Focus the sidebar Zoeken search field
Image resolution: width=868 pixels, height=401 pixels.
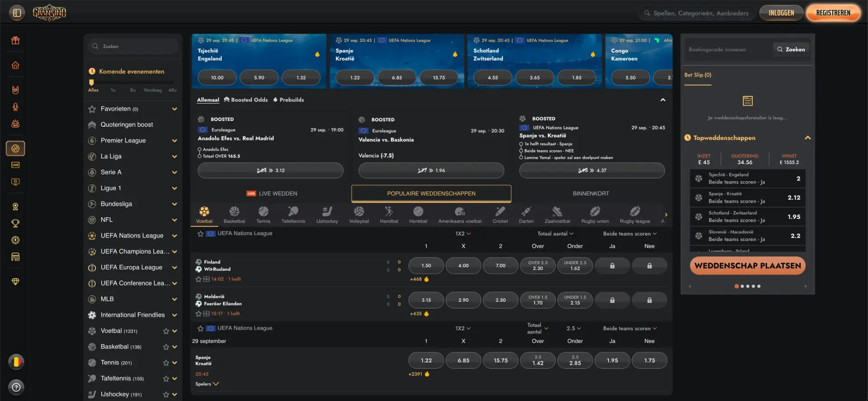(133, 46)
